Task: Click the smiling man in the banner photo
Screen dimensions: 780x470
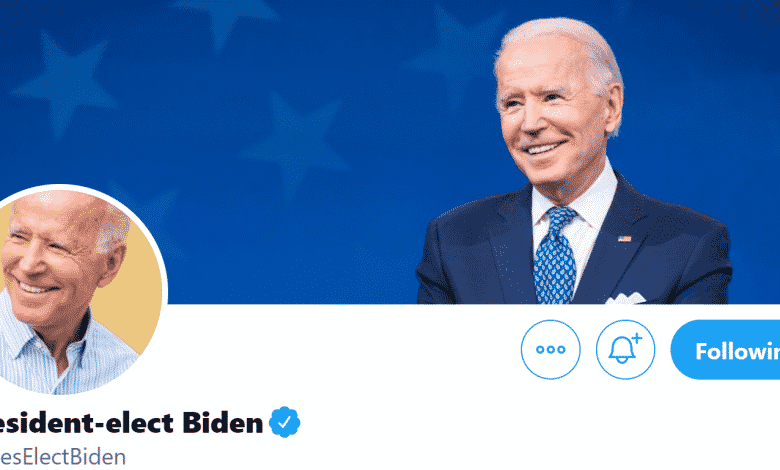Action: tap(573, 164)
